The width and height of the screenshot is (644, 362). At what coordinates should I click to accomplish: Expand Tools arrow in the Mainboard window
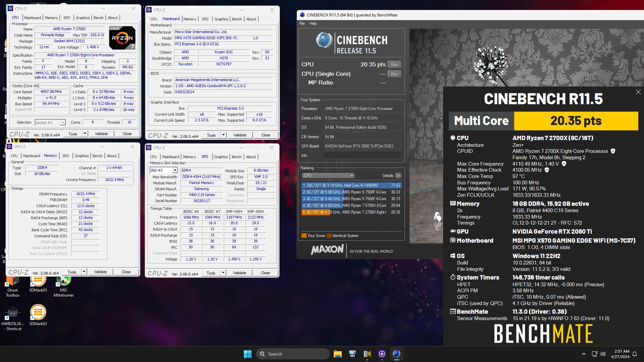pos(223,135)
